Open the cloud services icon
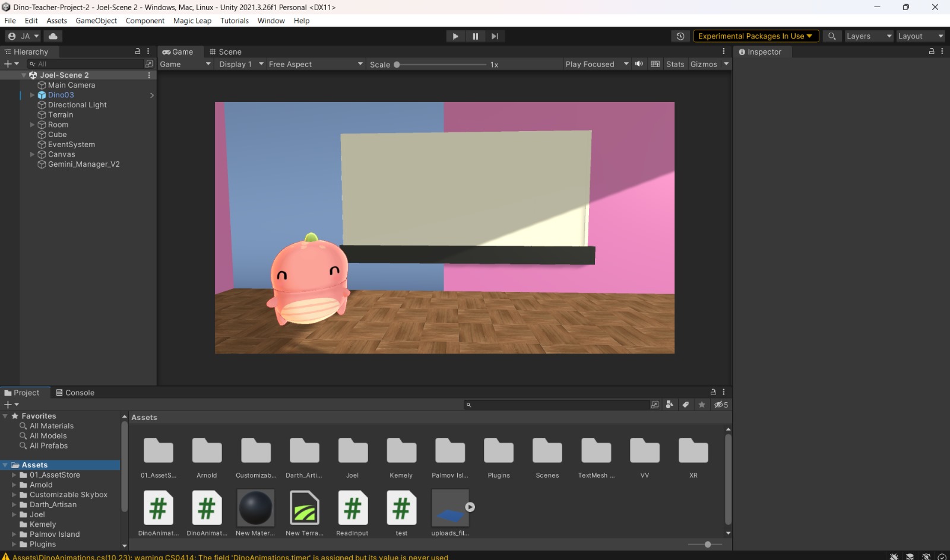Screen dimensions: 950x560 click(x=53, y=36)
